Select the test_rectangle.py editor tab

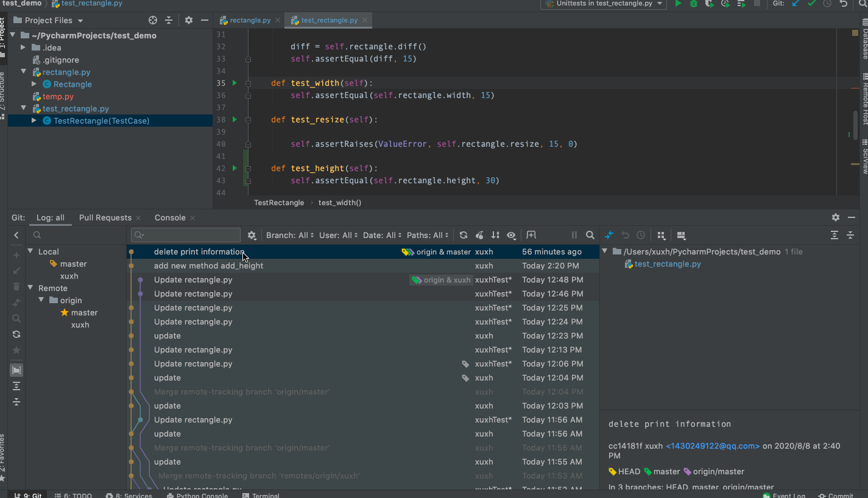coord(329,20)
